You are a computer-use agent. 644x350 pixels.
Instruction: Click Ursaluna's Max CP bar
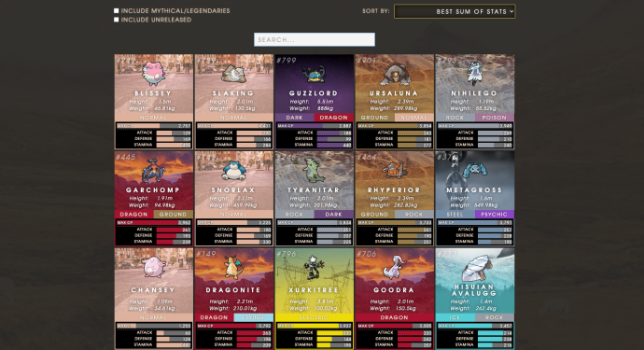tap(394, 126)
